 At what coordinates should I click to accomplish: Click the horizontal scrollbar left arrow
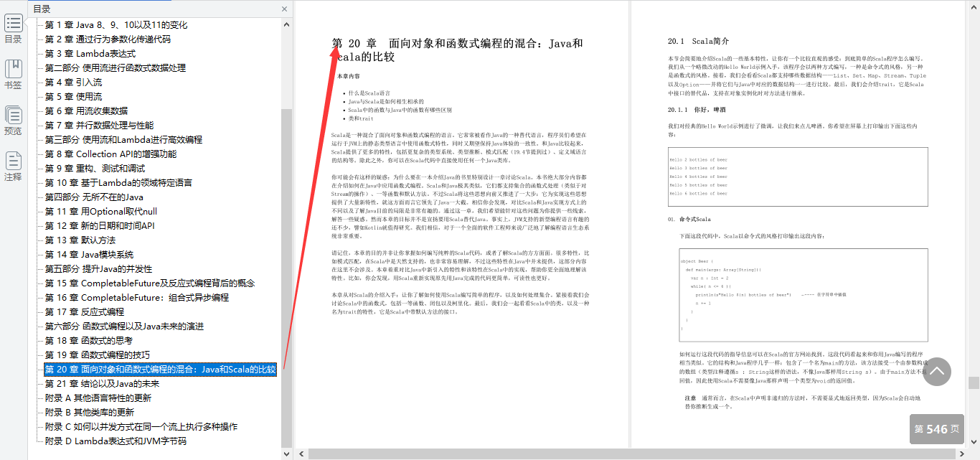click(x=303, y=454)
